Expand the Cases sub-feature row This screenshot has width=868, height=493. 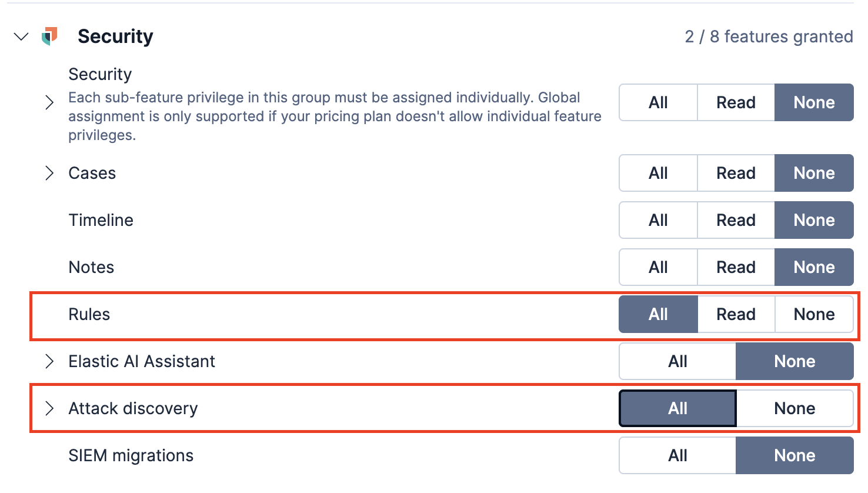pyautogui.click(x=49, y=173)
